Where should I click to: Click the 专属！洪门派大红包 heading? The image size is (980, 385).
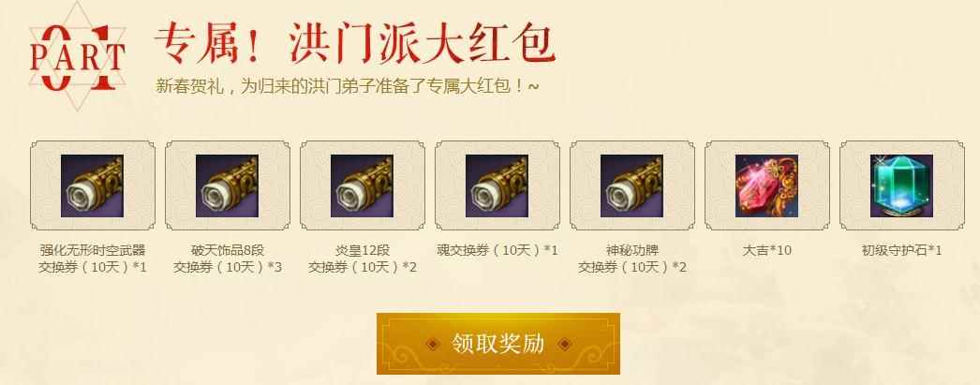point(354,44)
